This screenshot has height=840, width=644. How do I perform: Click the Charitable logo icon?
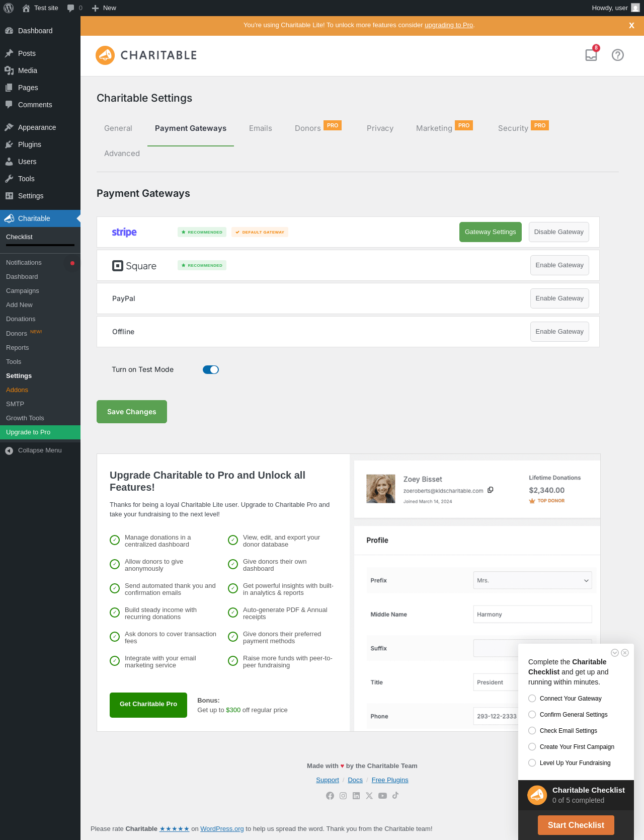[x=105, y=55]
